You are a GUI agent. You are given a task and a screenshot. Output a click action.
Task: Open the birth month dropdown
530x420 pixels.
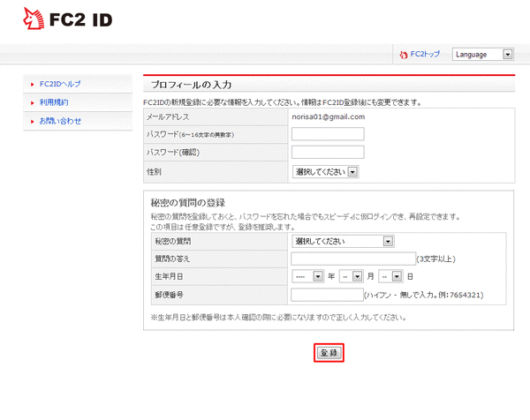pyautogui.click(x=352, y=276)
